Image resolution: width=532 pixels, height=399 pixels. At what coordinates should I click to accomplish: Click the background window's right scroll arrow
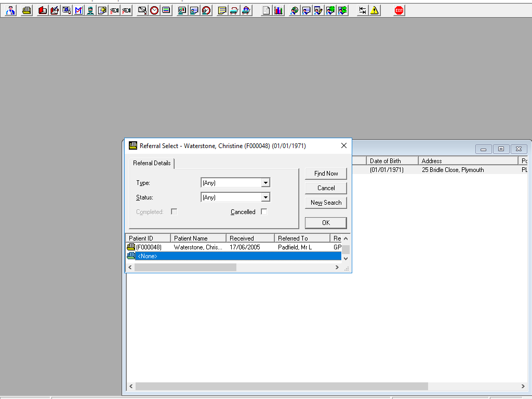coord(523,386)
